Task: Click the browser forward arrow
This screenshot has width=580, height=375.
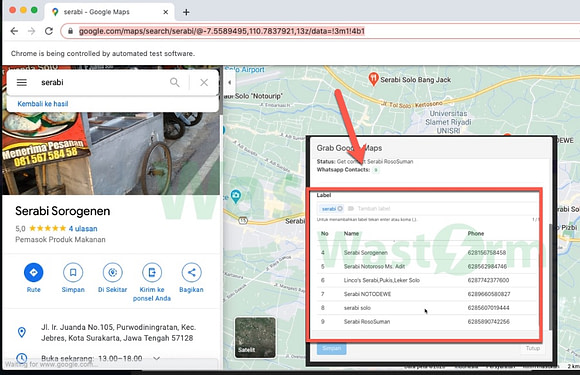Action: [x=31, y=31]
